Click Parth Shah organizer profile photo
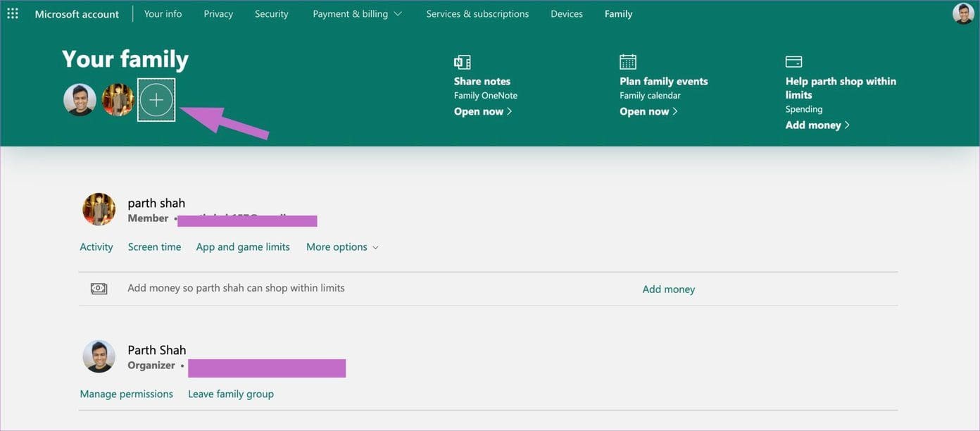980x431 pixels. [x=99, y=356]
